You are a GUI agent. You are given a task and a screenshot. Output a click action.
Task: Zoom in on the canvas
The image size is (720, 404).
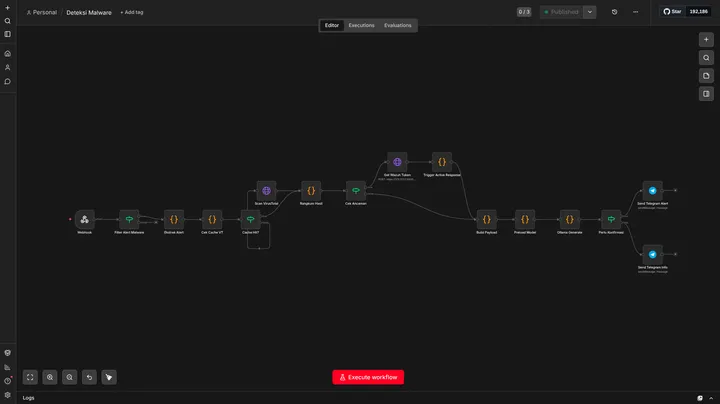pos(50,377)
